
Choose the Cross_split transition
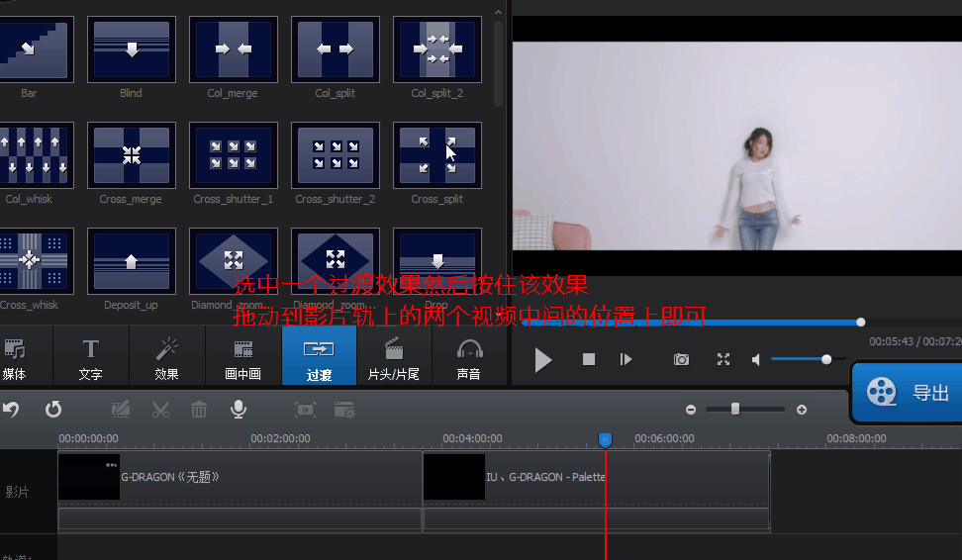[x=436, y=155]
